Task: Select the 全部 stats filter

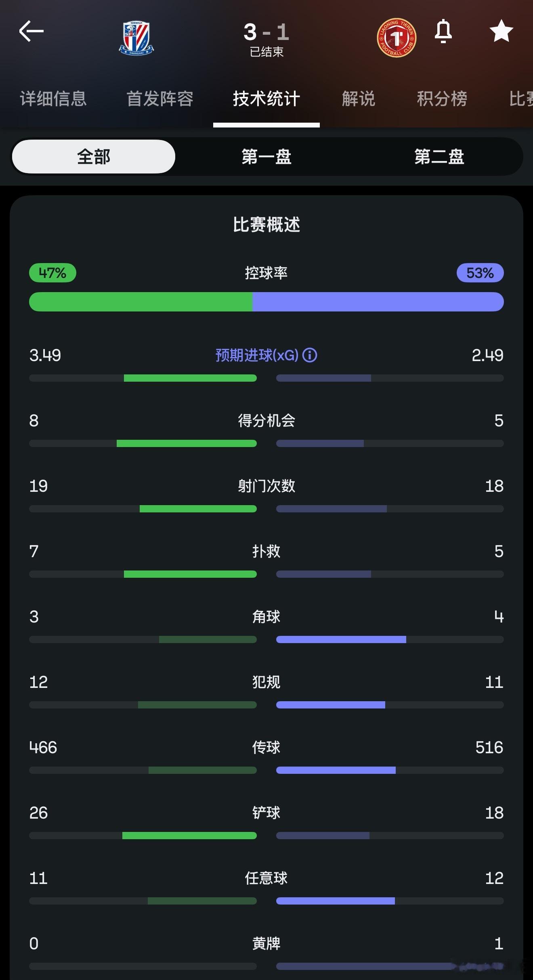Action: click(x=93, y=157)
